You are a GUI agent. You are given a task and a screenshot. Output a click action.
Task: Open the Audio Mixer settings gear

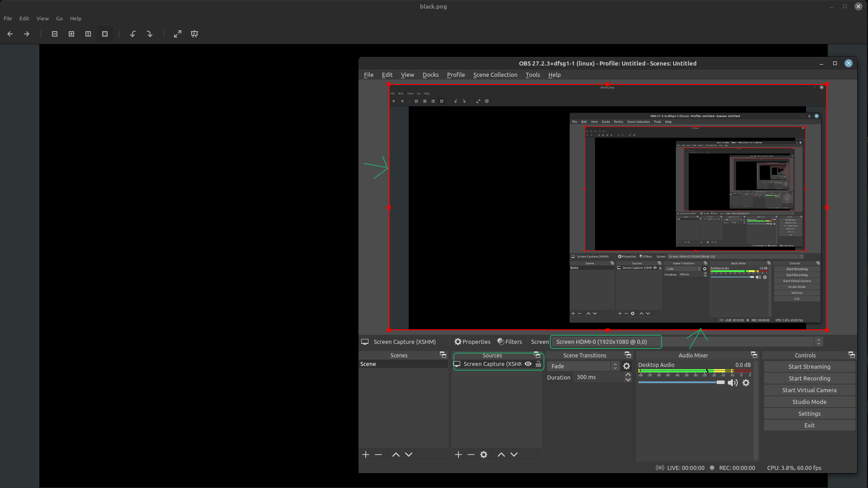746,383
